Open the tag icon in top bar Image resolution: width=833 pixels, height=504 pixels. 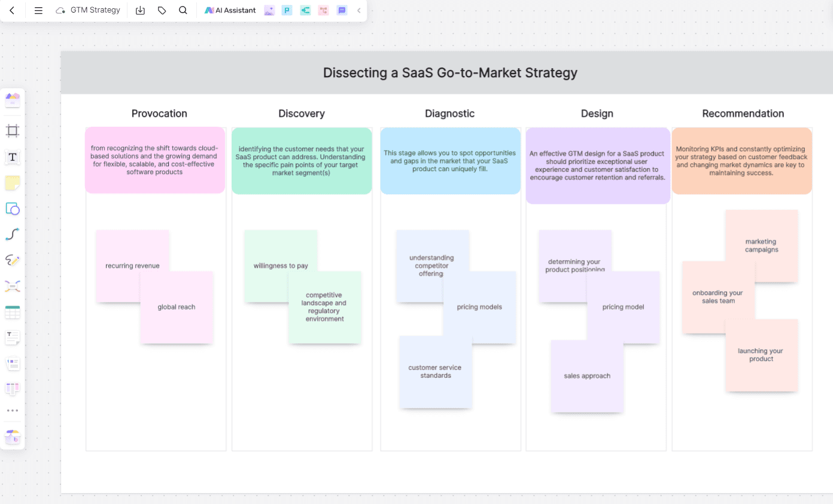tap(162, 10)
